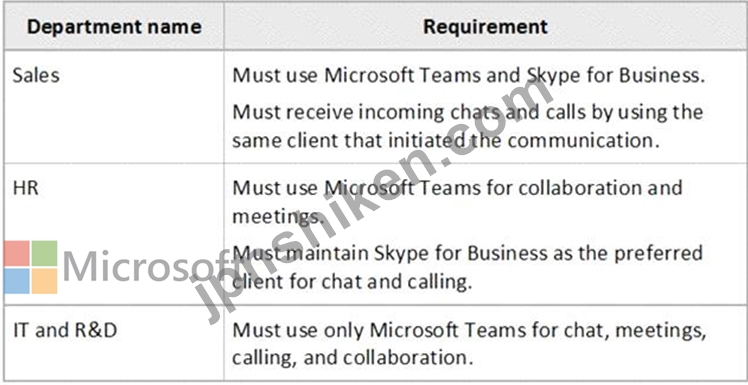The image size is (748, 385).
Task: Select the HR department cell
Action: click(114, 234)
